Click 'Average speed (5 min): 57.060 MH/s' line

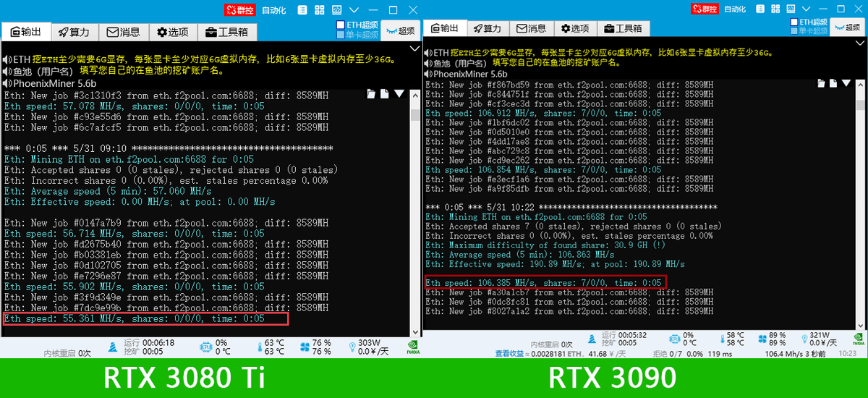click(x=108, y=191)
